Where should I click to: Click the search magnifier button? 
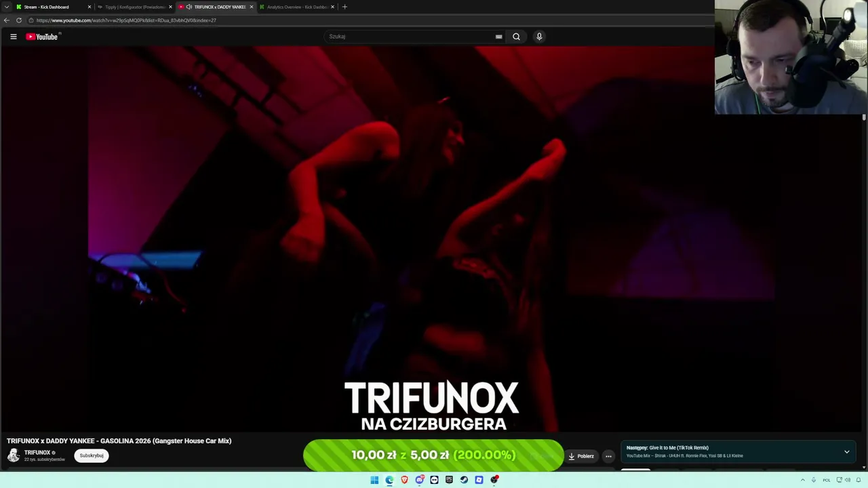point(516,37)
